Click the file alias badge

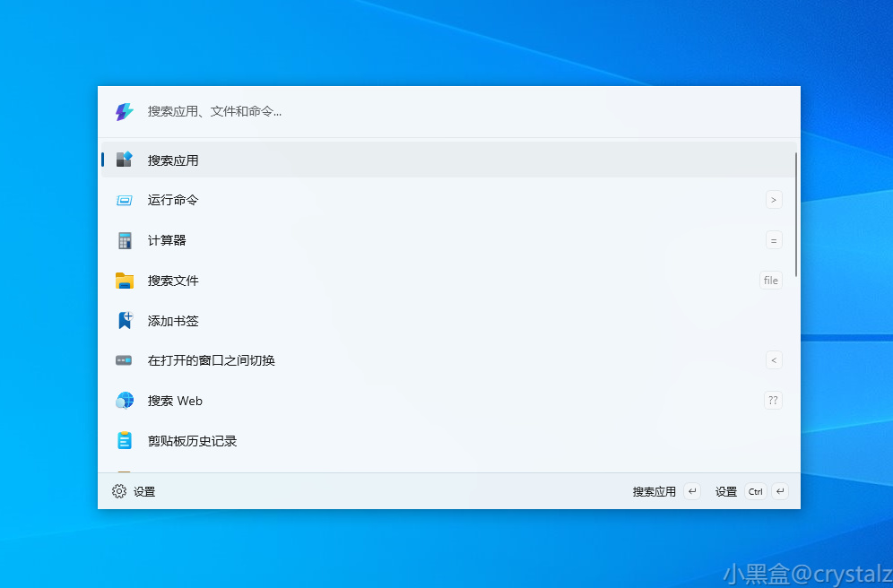770,280
